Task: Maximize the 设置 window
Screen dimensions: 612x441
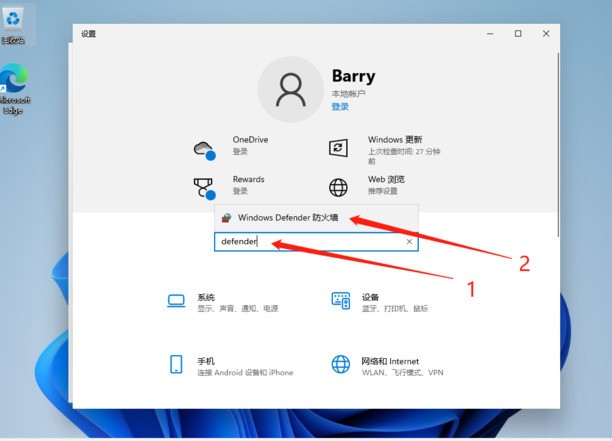Action: tap(518, 34)
